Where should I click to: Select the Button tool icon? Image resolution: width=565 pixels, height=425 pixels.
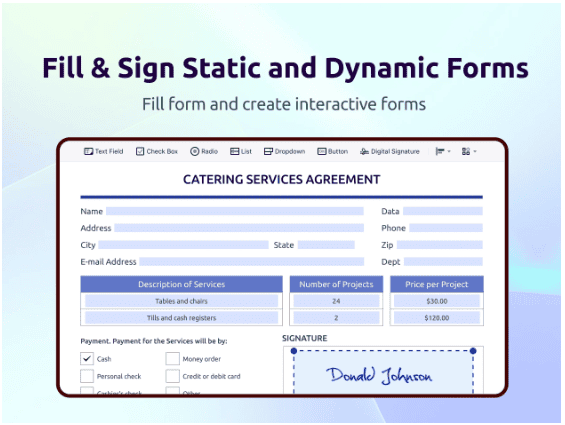tap(321, 151)
